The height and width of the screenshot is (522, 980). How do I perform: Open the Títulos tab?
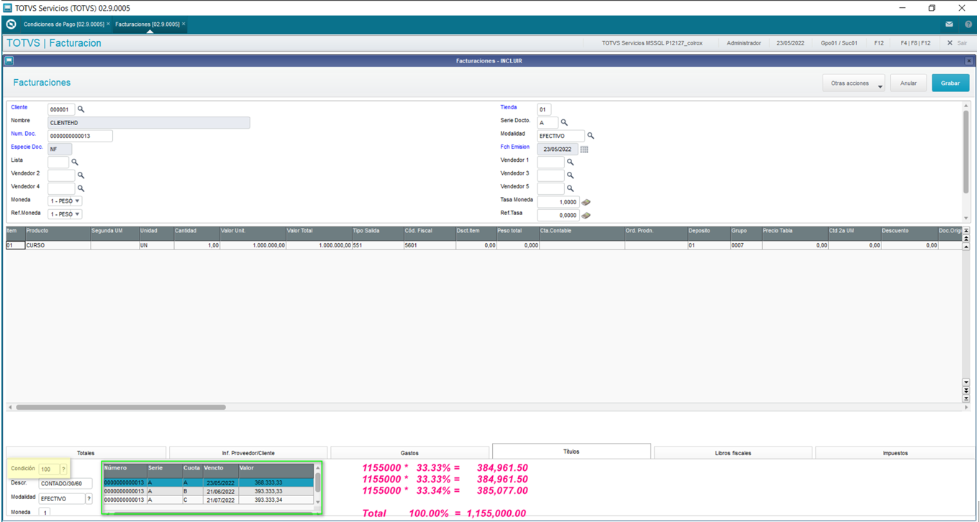571,452
